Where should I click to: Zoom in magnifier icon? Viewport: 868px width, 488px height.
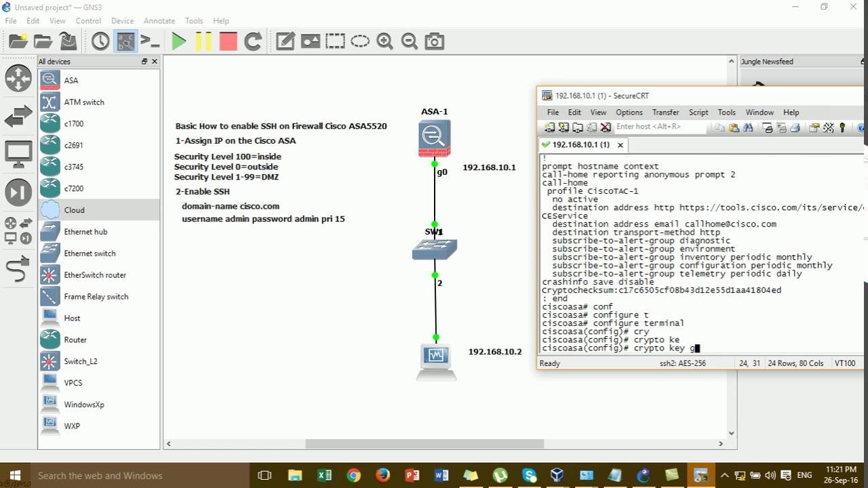(x=384, y=41)
